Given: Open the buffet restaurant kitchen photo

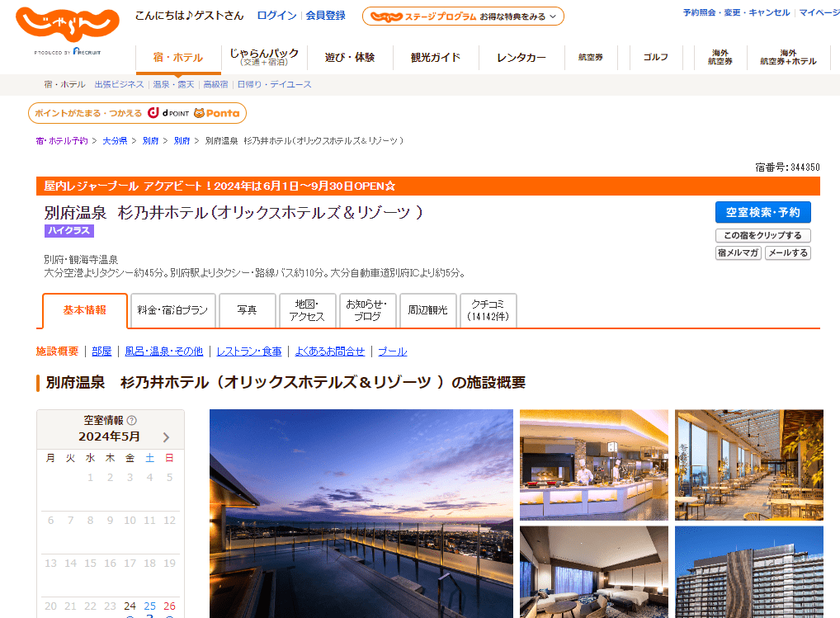Looking at the screenshot, I should point(593,464).
